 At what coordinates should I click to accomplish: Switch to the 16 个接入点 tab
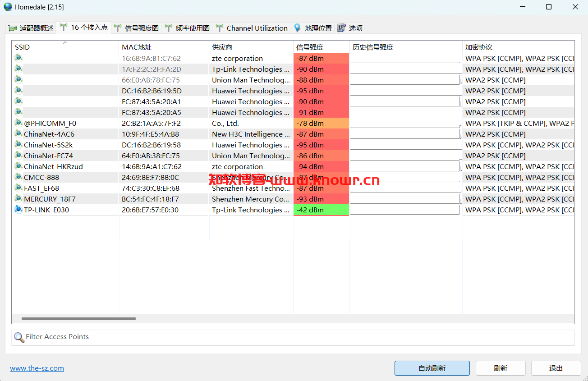(84, 27)
